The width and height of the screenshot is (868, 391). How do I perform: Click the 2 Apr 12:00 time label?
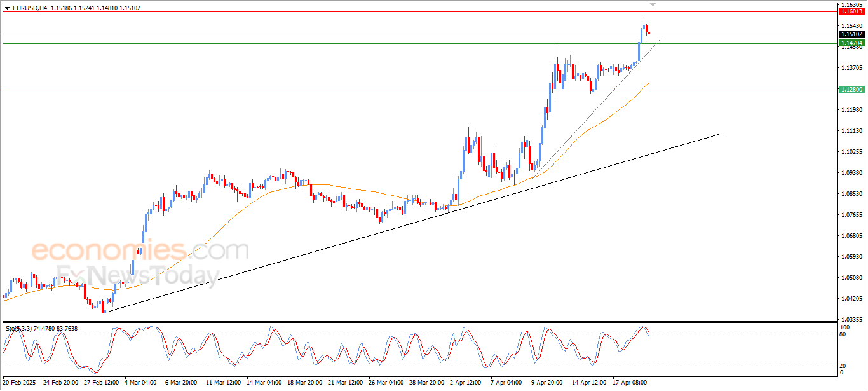pyautogui.click(x=466, y=383)
